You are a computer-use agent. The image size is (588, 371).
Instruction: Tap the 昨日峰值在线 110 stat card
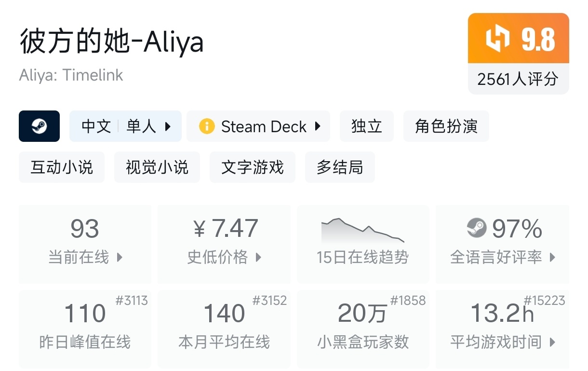pyautogui.click(x=85, y=328)
